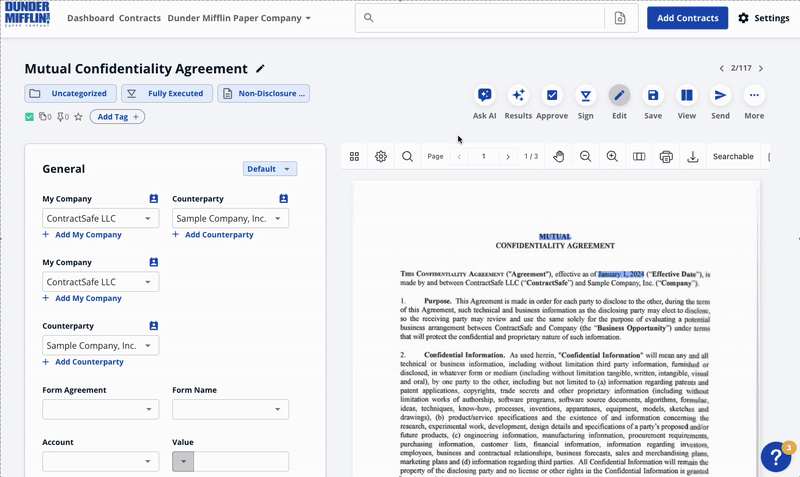Screen dimensions: 800x477
Task: Print the document using printer icon
Action: pyautogui.click(x=666, y=157)
